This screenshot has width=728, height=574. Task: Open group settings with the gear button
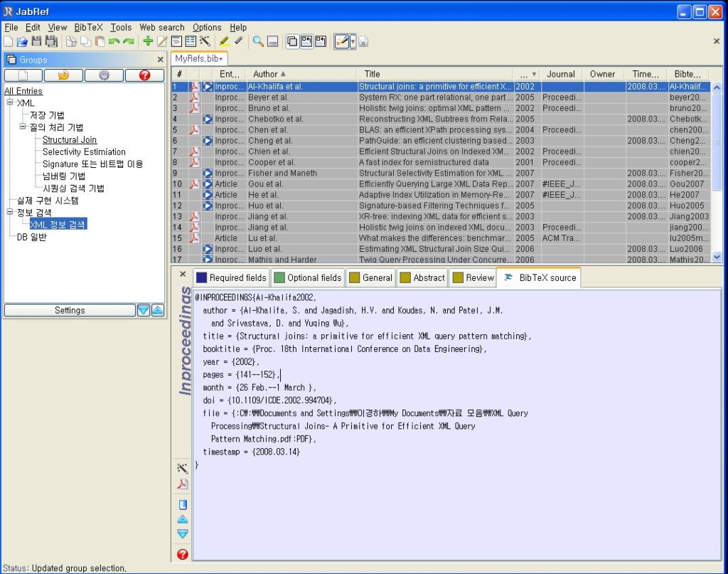[x=104, y=75]
